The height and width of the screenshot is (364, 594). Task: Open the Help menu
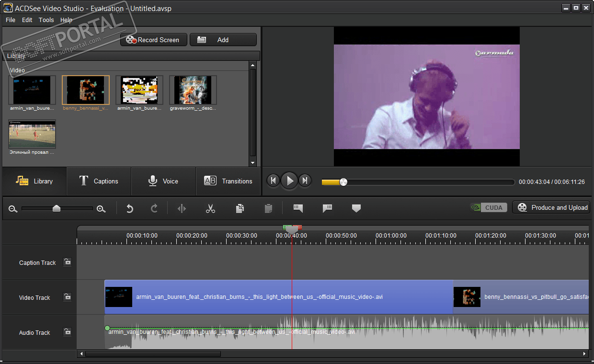[x=67, y=20]
